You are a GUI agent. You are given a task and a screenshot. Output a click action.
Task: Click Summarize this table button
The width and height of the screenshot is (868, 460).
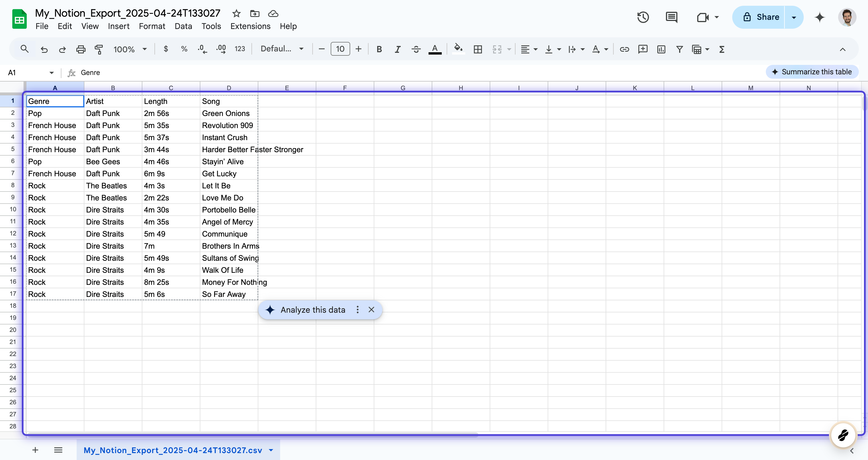(812, 72)
